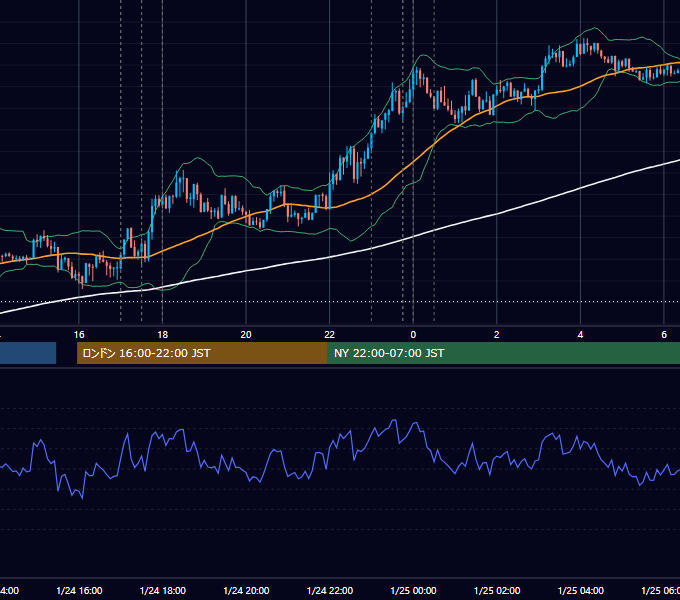Click the 2 label on the upper time axis
The width and height of the screenshot is (680, 600).
tap(497, 335)
